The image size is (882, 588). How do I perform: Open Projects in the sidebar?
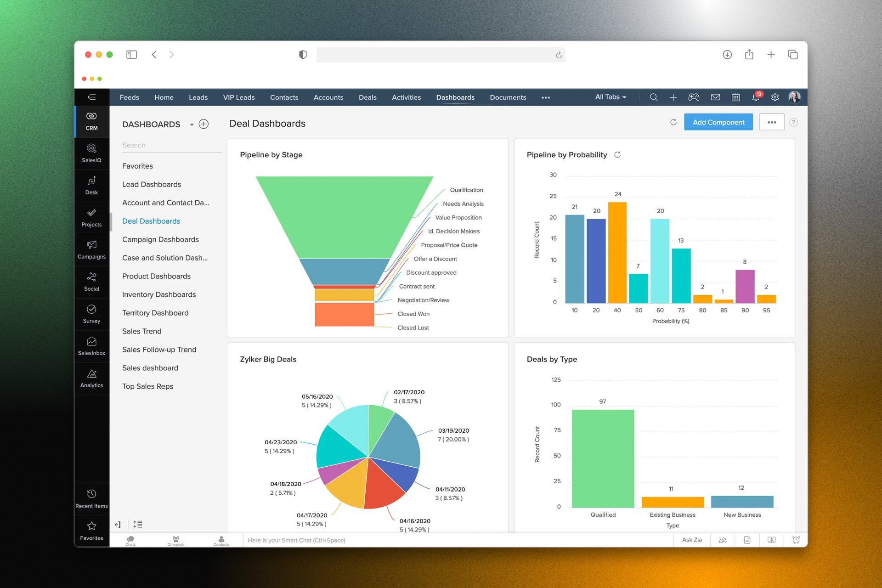(x=91, y=218)
